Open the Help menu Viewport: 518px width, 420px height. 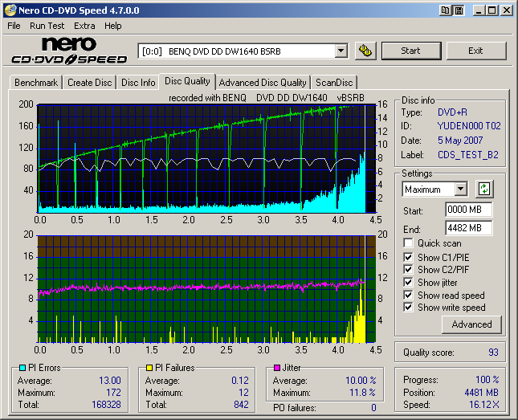pyautogui.click(x=113, y=26)
